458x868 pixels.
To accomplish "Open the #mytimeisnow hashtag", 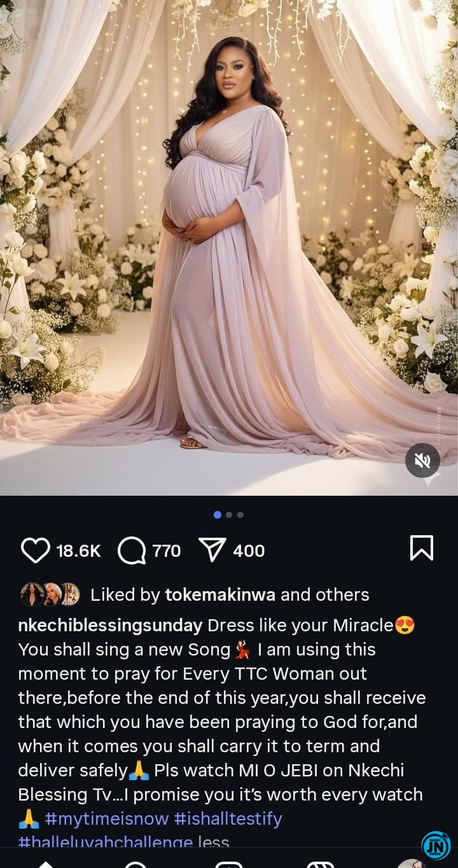I will [x=107, y=818].
